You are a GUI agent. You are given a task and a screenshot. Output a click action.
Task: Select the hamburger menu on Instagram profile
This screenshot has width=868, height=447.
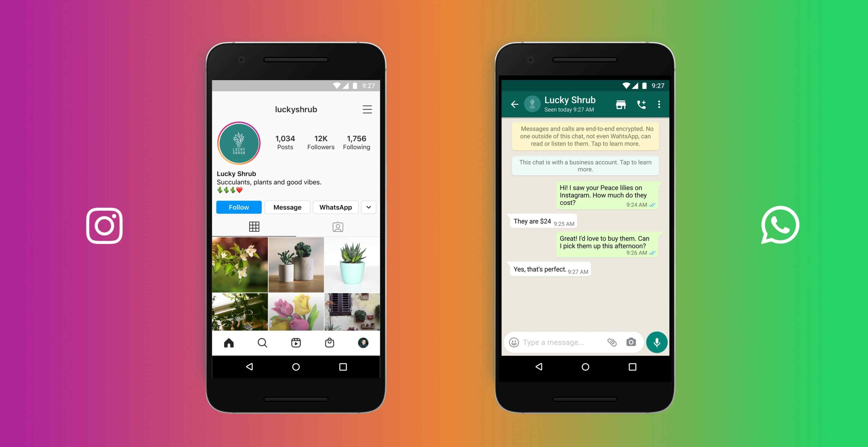click(367, 108)
